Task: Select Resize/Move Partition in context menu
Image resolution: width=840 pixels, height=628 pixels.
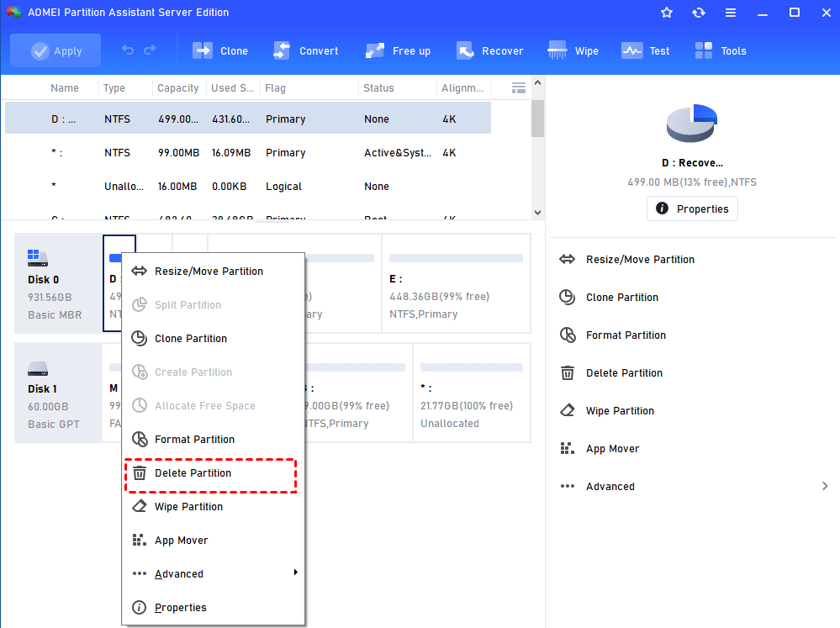Action: (x=214, y=272)
